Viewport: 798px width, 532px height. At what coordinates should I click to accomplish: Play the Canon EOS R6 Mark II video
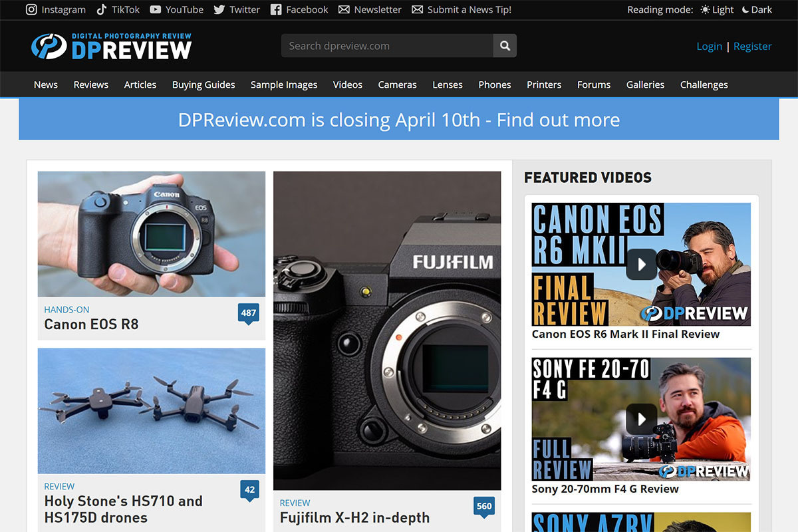(x=640, y=264)
